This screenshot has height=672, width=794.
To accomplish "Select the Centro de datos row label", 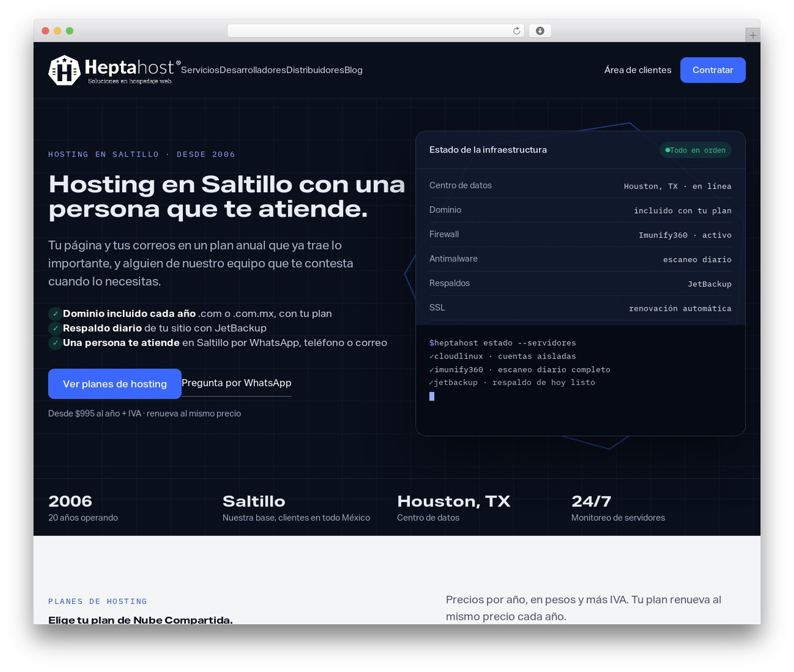I will (x=460, y=185).
